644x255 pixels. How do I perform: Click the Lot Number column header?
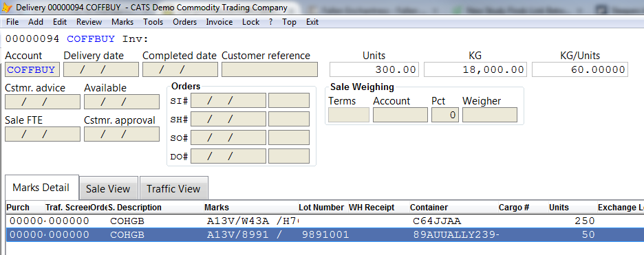(323, 208)
